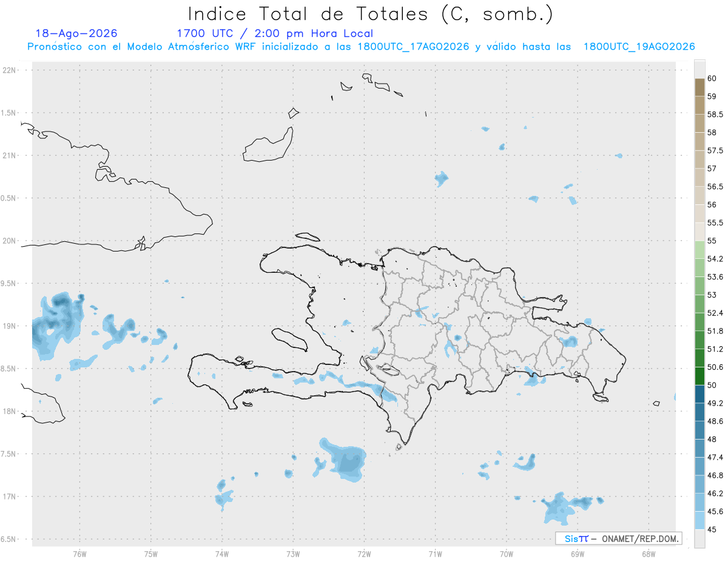This screenshot has height=562, width=728.
Task: Pick the light blue swatch between 45 and 45.6
Action: pos(699,521)
